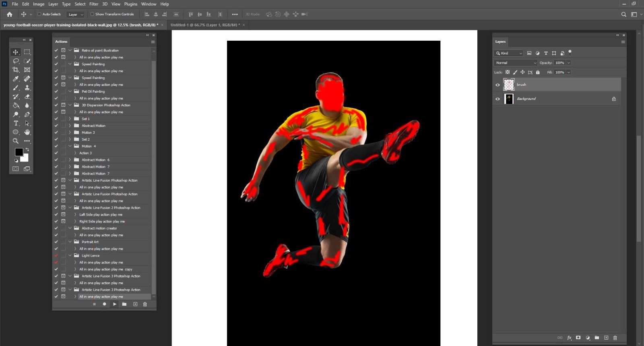This screenshot has height=346, width=644.
Task: Select Portrait Art action set
Action: coord(90,242)
